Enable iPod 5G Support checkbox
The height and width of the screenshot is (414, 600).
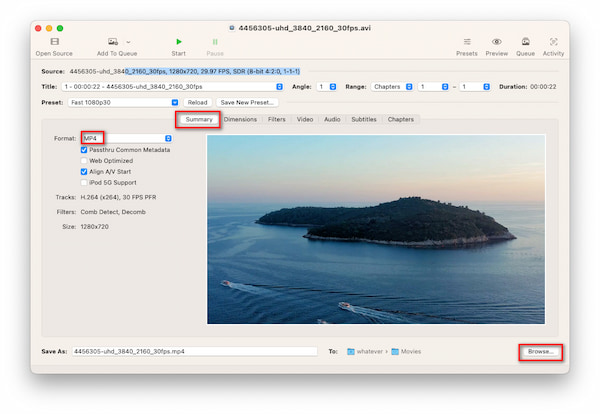click(84, 183)
